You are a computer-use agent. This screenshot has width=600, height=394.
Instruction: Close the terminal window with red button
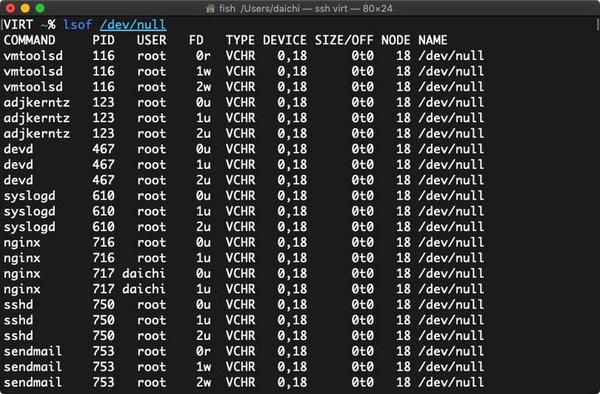tap(11, 8)
